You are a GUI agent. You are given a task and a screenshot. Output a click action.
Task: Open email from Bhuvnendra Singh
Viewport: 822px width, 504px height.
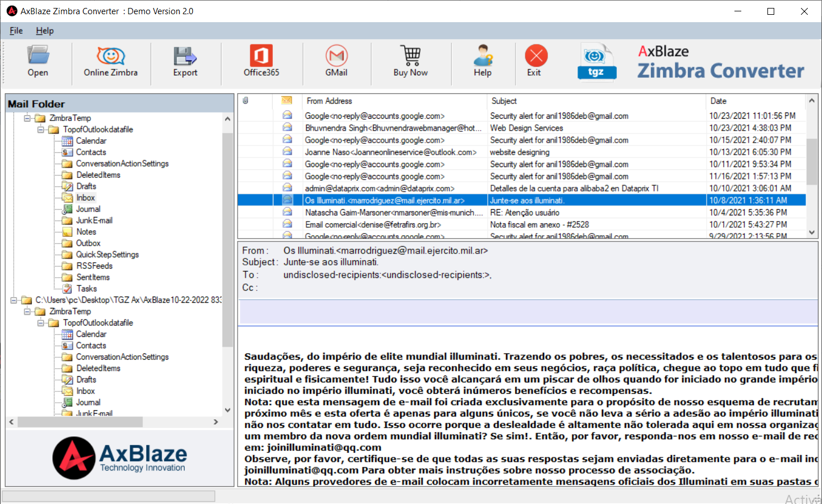click(521, 128)
